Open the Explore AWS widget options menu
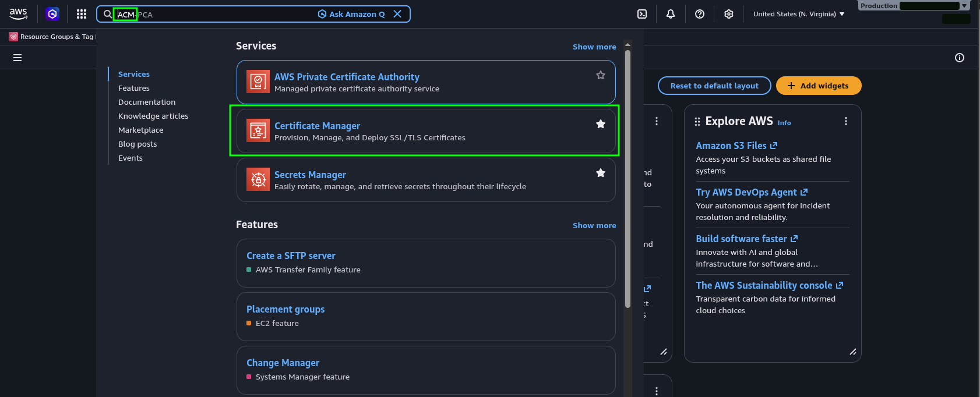 click(846, 121)
